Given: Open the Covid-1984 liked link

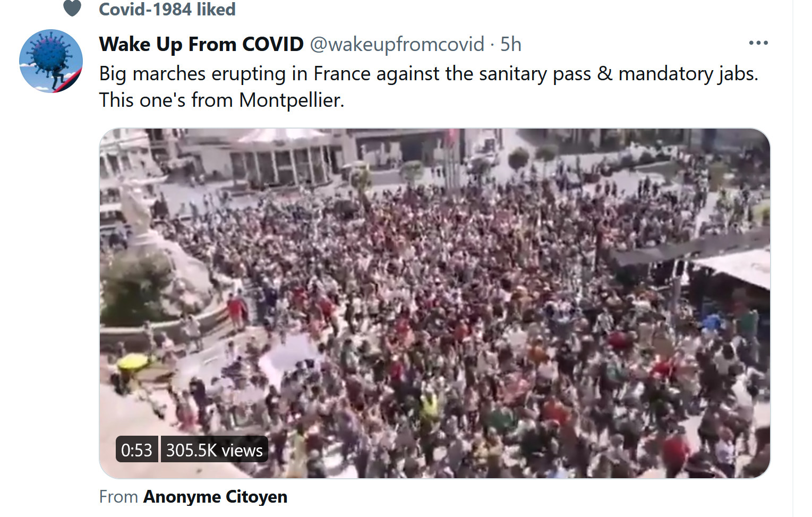Looking at the screenshot, I should click(167, 9).
